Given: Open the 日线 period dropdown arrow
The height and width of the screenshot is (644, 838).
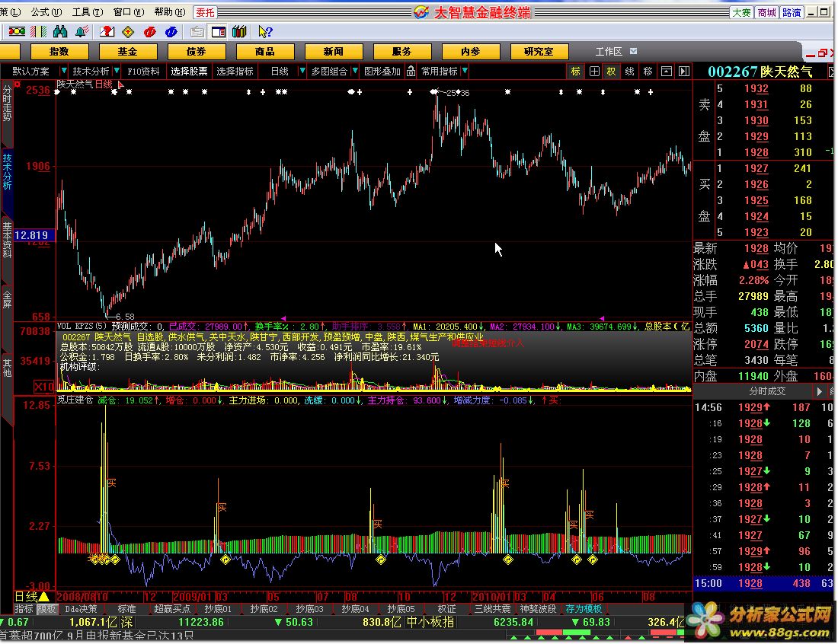Looking at the screenshot, I should coord(302,71).
